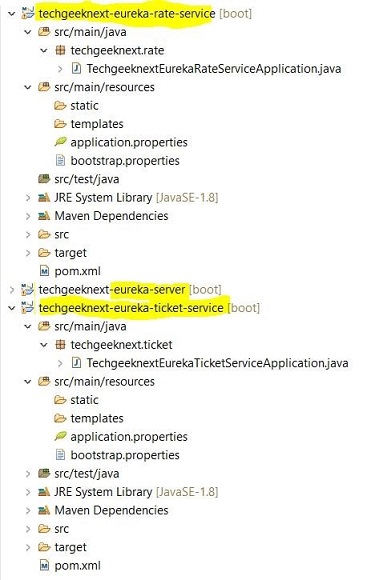The width and height of the screenshot is (367, 580).
Task: Click the techgeeknext.rate package icon
Action: click(x=60, y=50)
